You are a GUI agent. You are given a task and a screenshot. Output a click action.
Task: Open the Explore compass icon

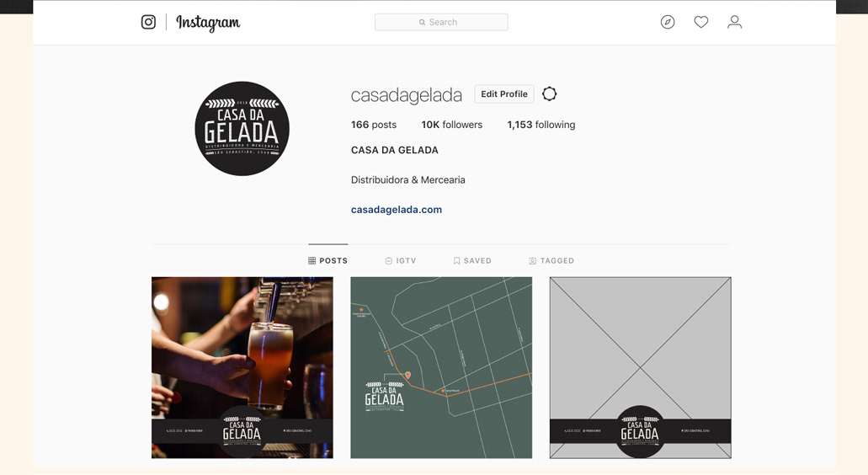point(668,22)
